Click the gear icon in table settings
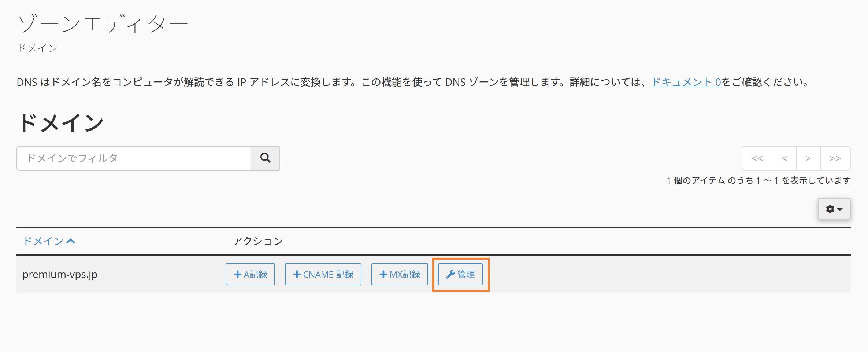 [830, 209]
